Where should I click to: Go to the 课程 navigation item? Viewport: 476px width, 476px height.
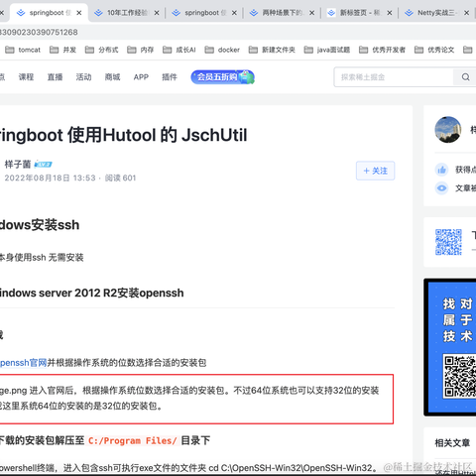(26, 77)
